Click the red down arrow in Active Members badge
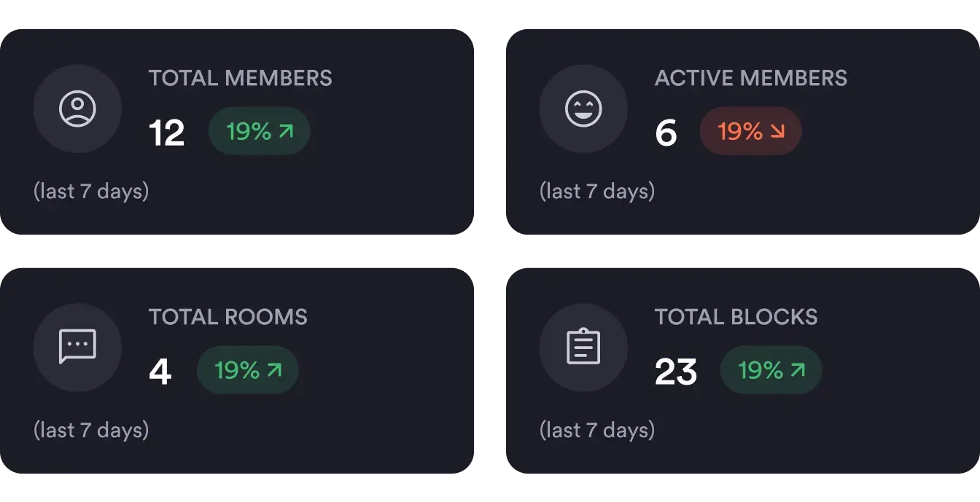Image resolution: width=980 pixels, height=502 pixels. pos(777,131)
